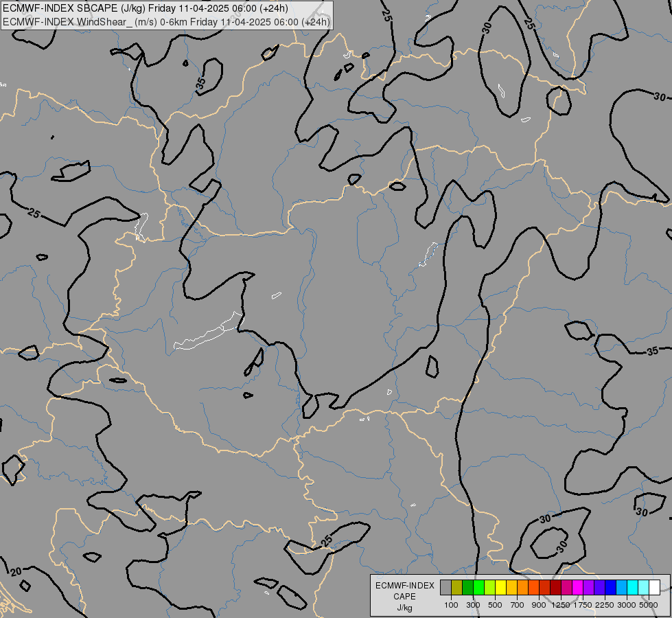
Task: Select the olive legend color swatch
Action: [456, 587]
